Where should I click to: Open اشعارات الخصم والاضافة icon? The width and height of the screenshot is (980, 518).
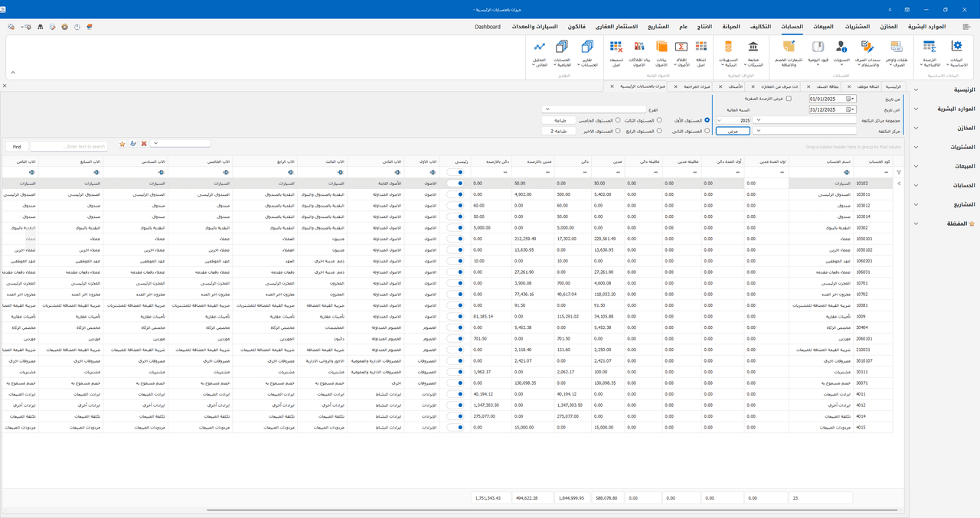789,54
